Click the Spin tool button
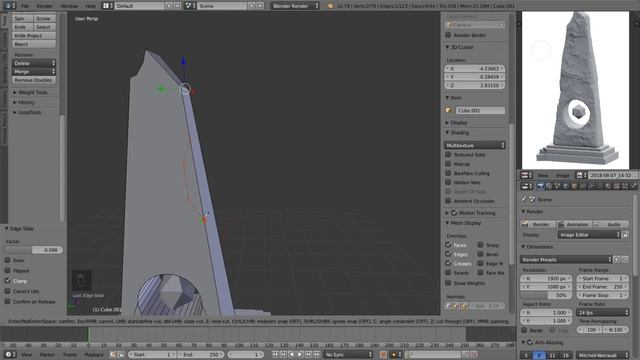The height and width of the screenshot is (360, 640). click(22, 18)
